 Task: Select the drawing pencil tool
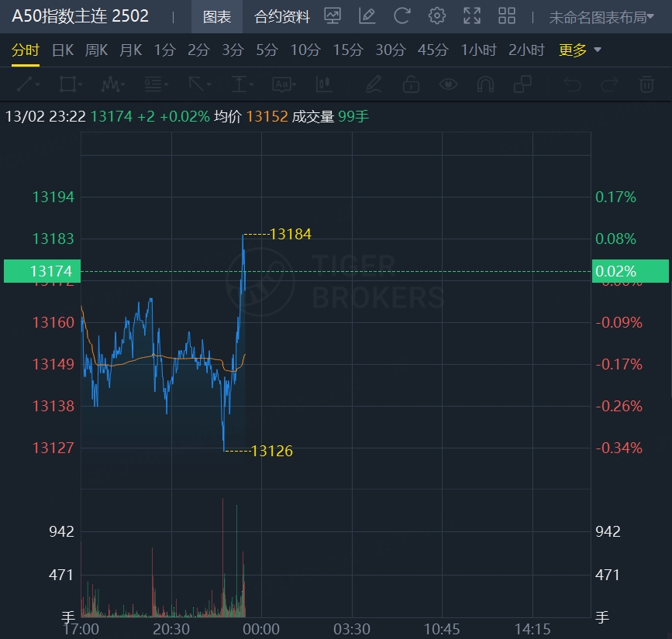374,84
